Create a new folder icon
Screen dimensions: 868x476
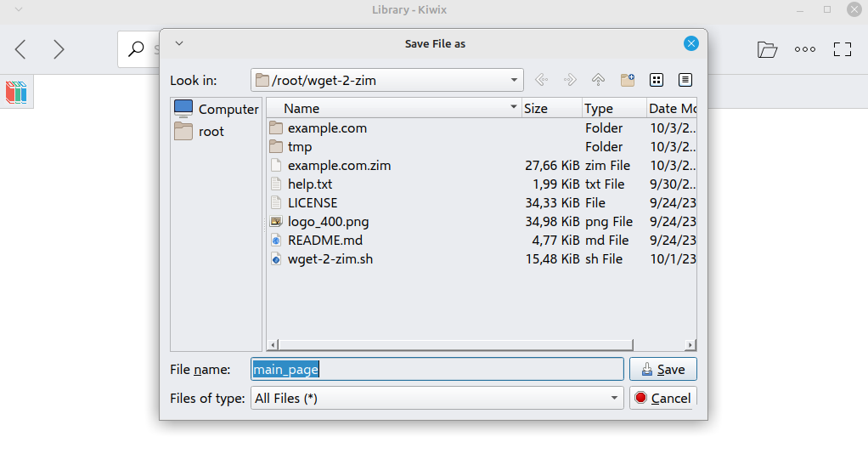pos(627,80)
